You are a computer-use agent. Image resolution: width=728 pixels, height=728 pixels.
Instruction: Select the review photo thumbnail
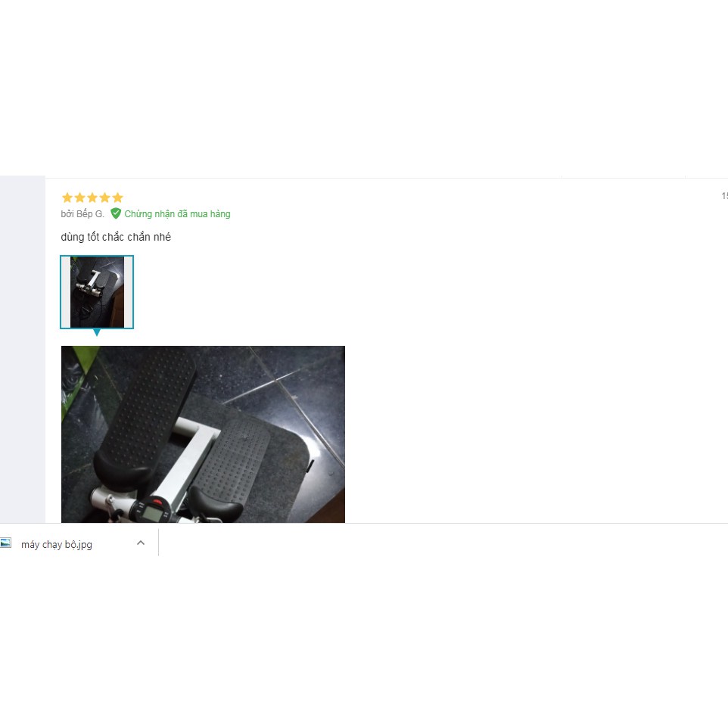pos(97,292)
